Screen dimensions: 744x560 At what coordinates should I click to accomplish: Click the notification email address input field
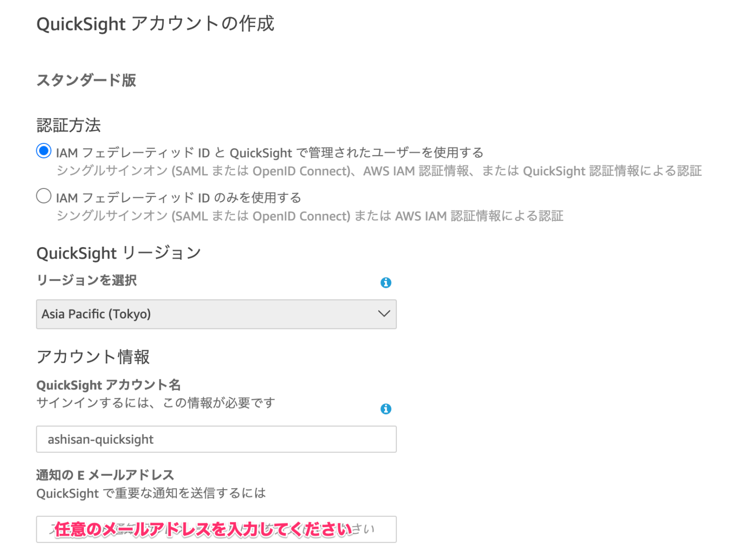(x=217, y=529)
